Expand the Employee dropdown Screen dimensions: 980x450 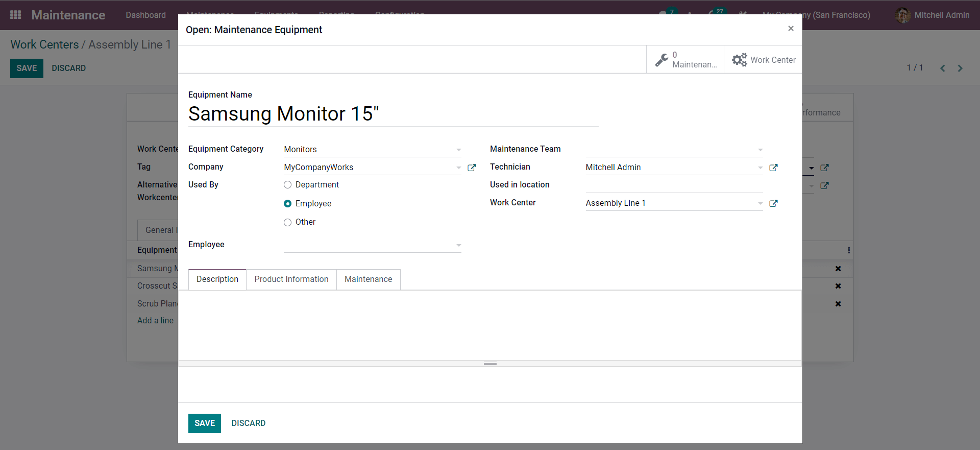[458, 245]
